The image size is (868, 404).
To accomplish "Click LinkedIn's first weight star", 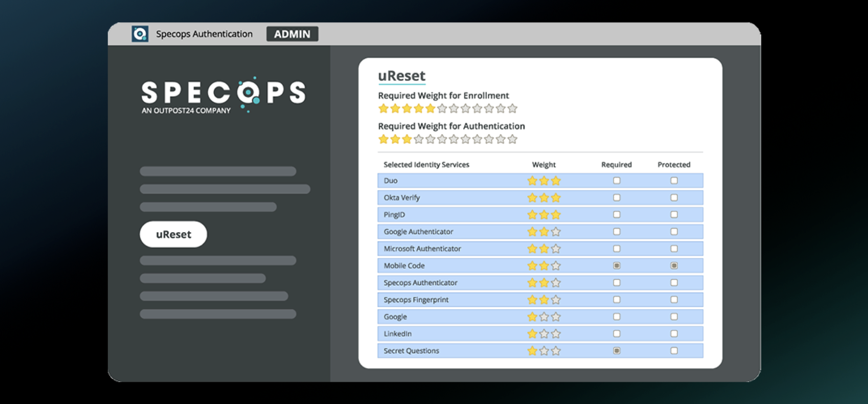I will pos(532,334).
